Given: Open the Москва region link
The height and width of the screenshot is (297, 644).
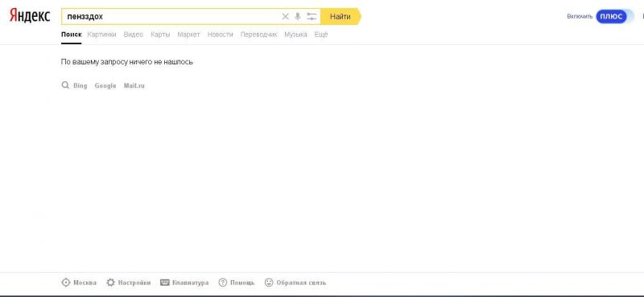Looking at the screenshot, I should pos(85,283).
